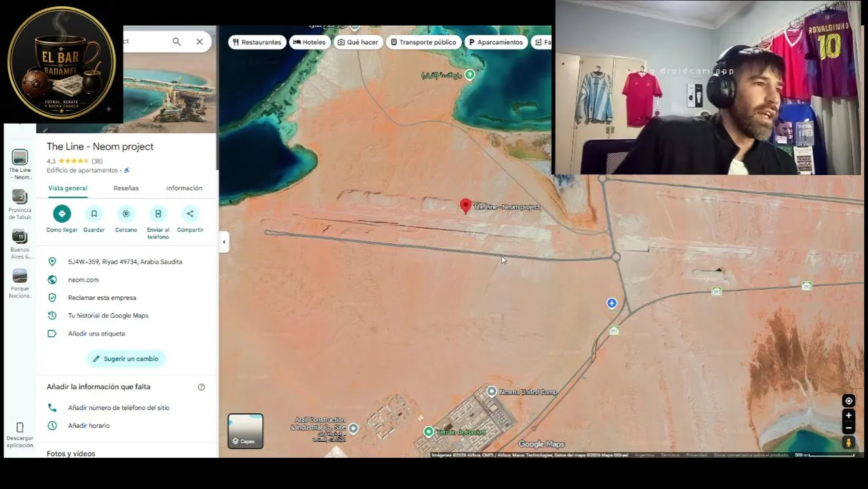Image resolution: width=868 pixels, height=489 pixels.
Task: Click the Fotos y vídeos heading
Action: 71,454
